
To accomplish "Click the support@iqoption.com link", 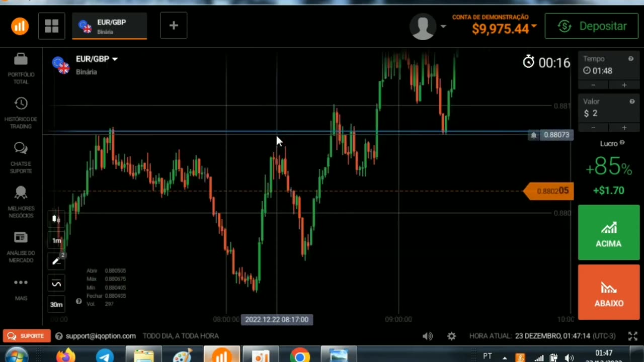I will coord(101,336).
